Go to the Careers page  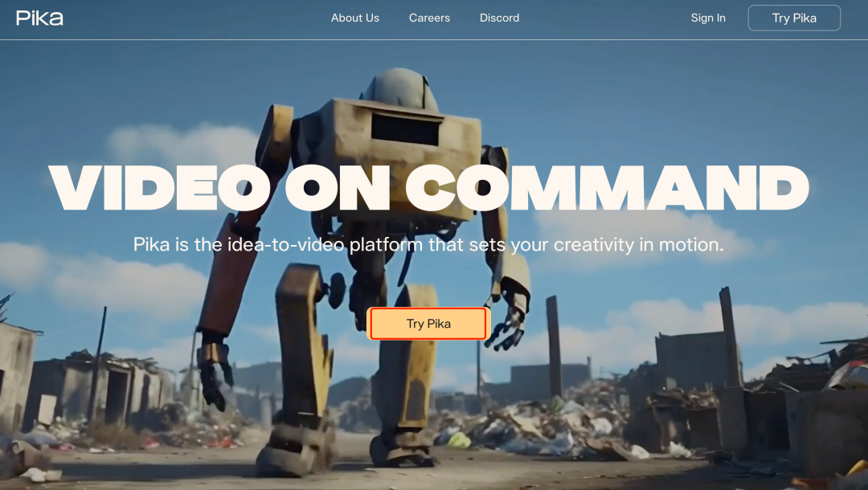(x=429, y=18)
